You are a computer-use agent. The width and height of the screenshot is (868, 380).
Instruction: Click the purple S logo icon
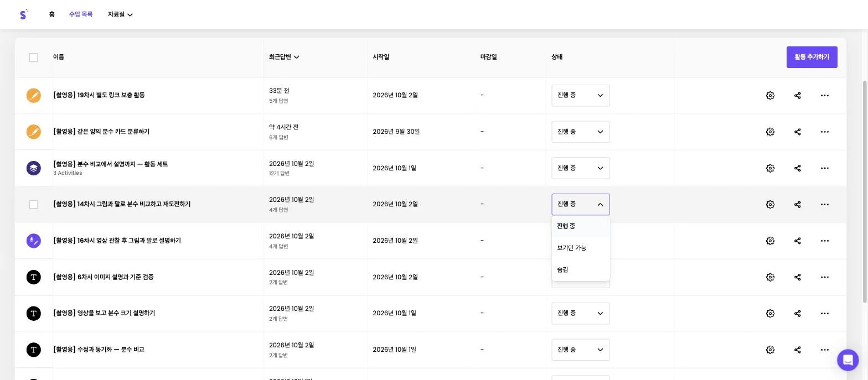[x=23, y=14]
